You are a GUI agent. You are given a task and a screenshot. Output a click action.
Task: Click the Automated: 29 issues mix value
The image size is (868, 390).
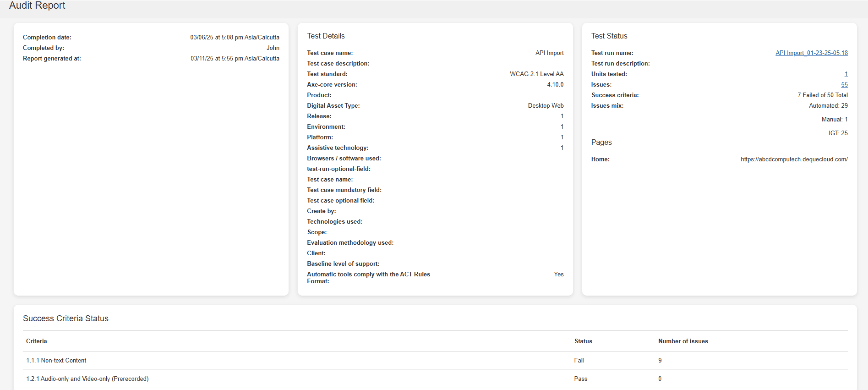point(828,106)
